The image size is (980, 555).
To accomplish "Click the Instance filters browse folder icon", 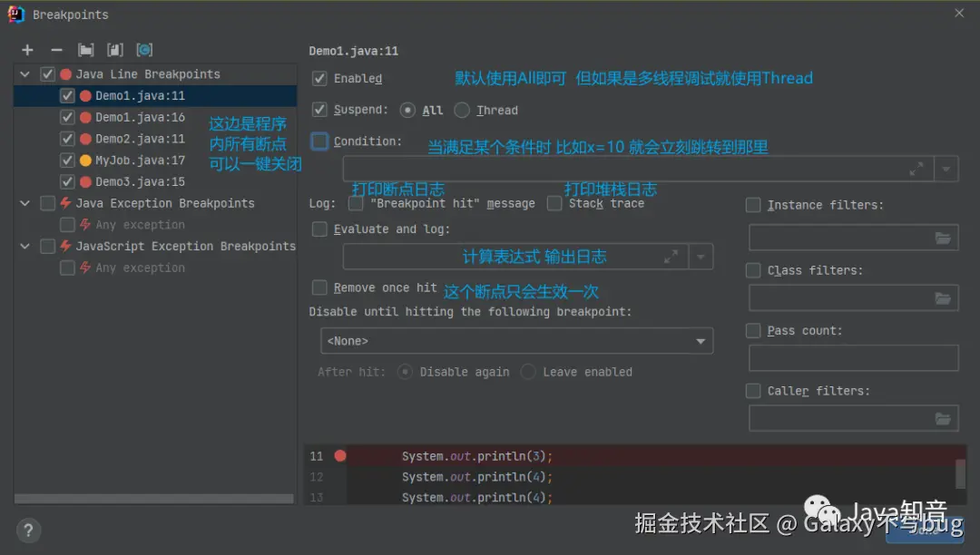I will pos(943,238).
